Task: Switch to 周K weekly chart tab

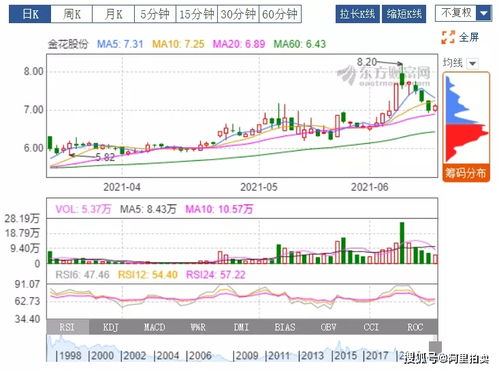Action: click(72, 14)
